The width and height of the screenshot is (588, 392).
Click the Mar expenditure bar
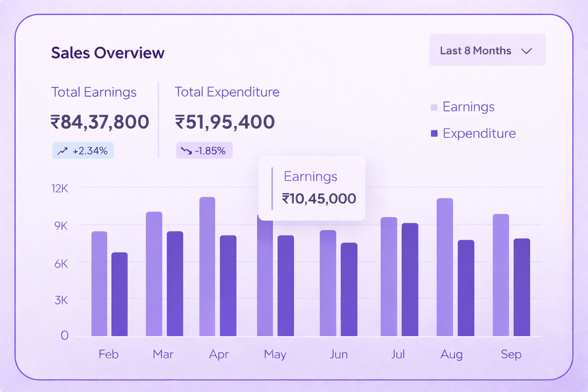(x=175, y=284)
